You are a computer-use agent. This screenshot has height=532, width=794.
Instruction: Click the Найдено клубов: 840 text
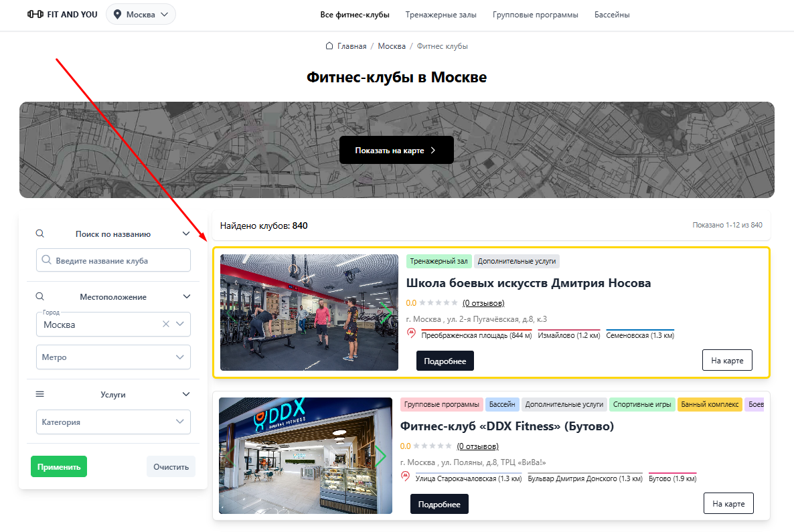(264, 226)
